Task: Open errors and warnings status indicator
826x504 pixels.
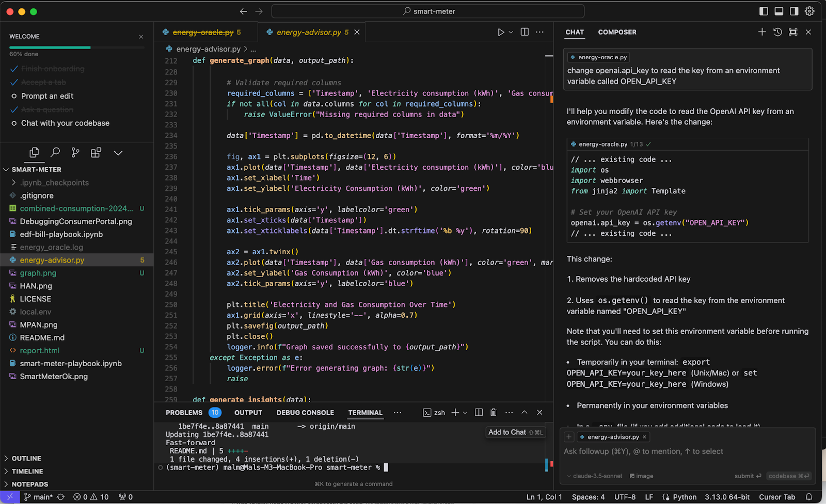Action: 91,497
